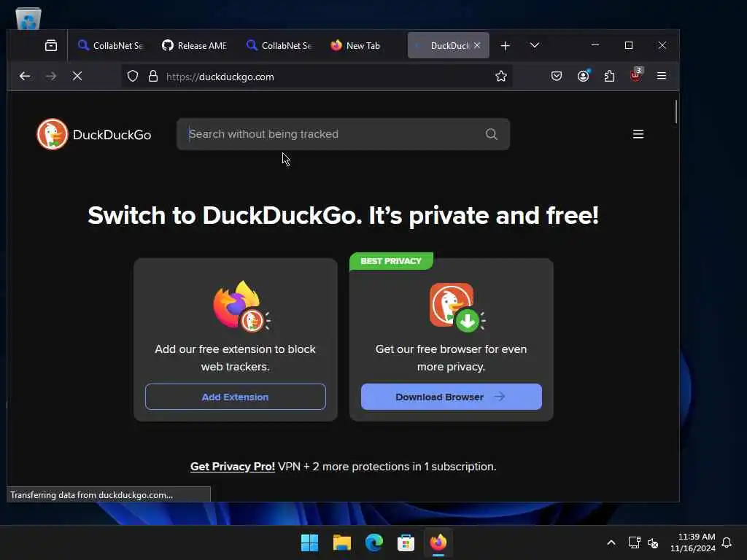Stop loading the page with the X button
The image size is (747, 560).
click(x=77, y=76)
